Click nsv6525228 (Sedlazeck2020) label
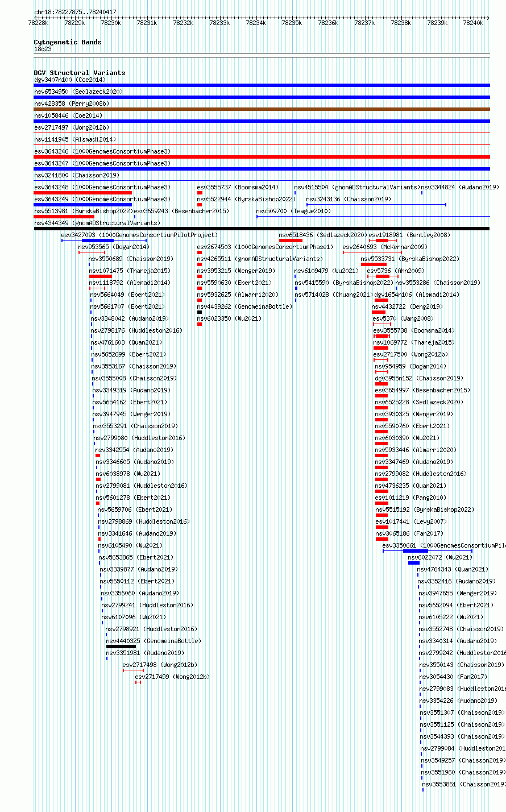 (x=420, y=402)
